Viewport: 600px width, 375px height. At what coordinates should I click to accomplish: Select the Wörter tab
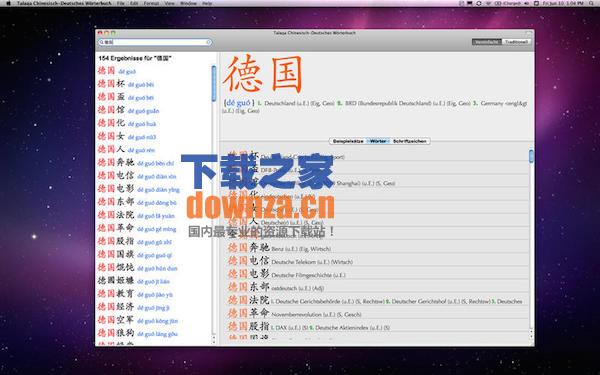(378, 141)
